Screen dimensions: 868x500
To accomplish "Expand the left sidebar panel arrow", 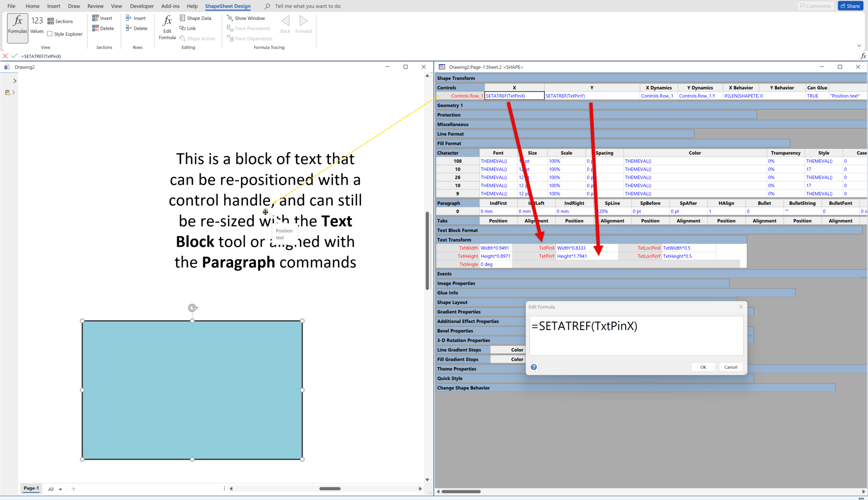I will [15, 80].
